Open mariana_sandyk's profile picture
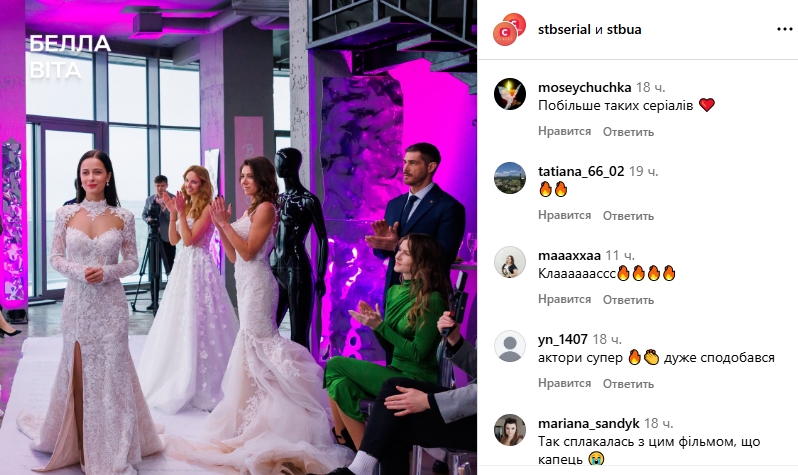The height and width of the screenshot is (475, 798). coord(509,430)
